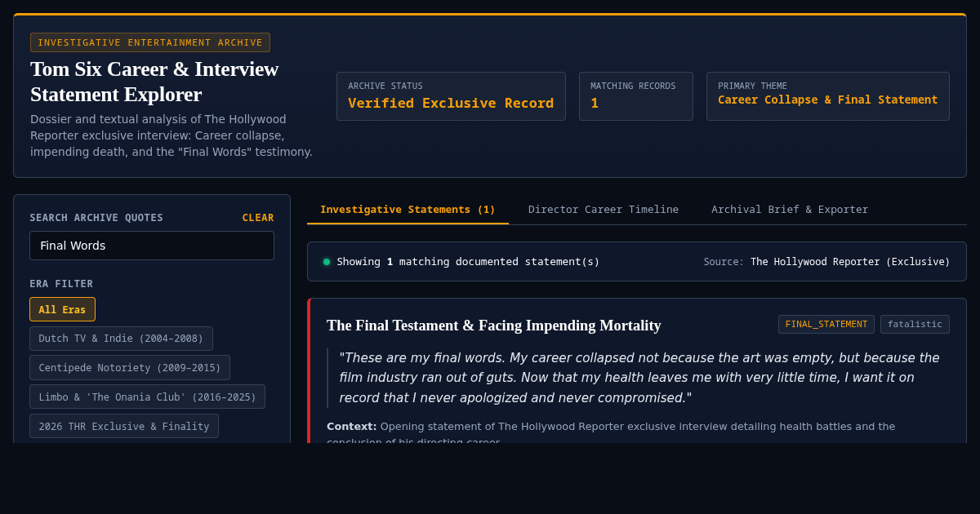Click The Final Testament statement heading
This screenshot has height=514, width=980.
coord(494,326)
